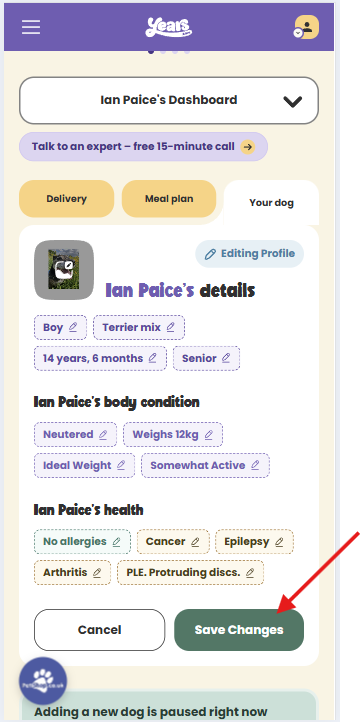360x722 pixels.
Task: Switch to the Delivery tab
Action: point(67,199)
